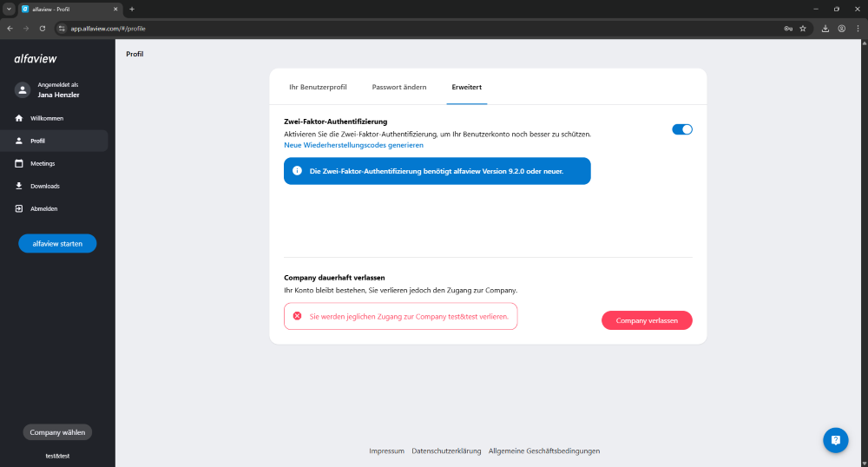The width and height of the screenshot is (868, 467).
Task: Disable the Zwei-Faktor-Authentifizierung toggle
Action: tap(681, 129)
